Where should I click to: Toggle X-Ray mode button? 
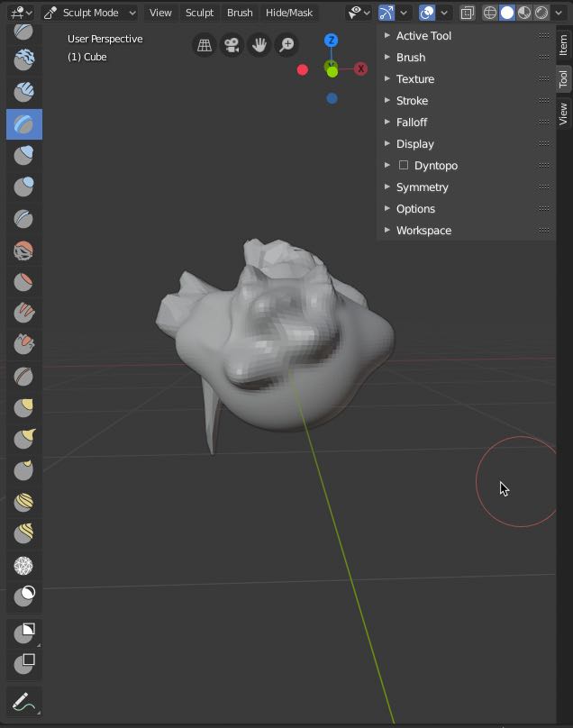pos(467,13)
